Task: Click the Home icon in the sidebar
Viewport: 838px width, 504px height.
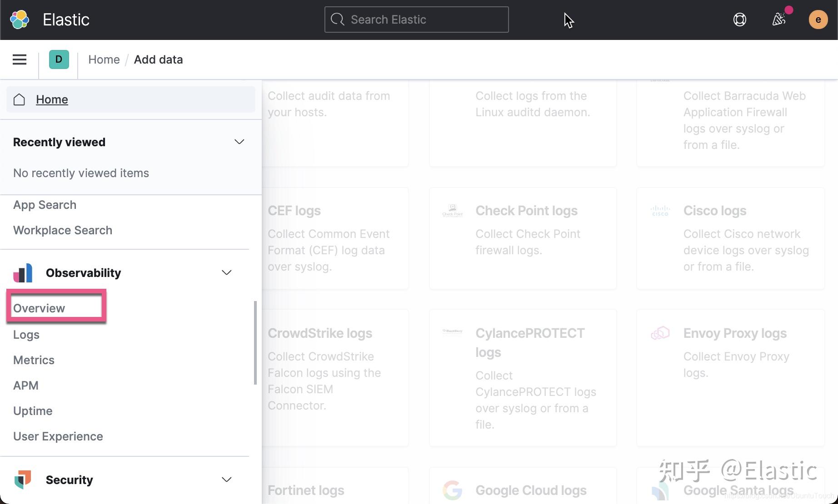Action: pyautogui.click(x=19, y=99)
